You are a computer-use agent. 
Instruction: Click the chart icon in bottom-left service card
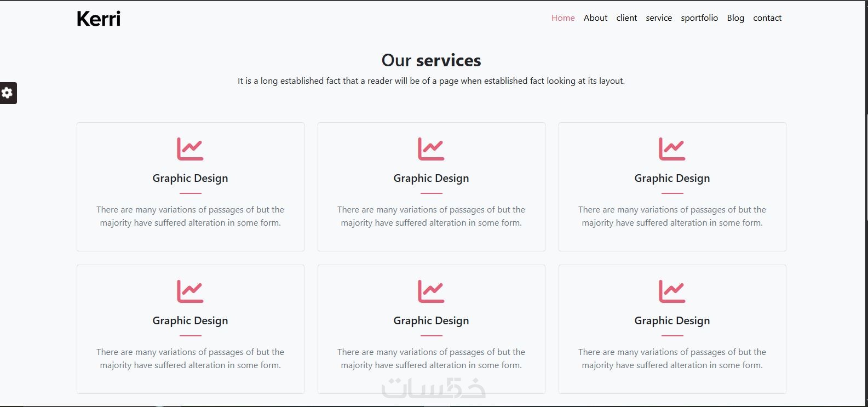point(190,291)
